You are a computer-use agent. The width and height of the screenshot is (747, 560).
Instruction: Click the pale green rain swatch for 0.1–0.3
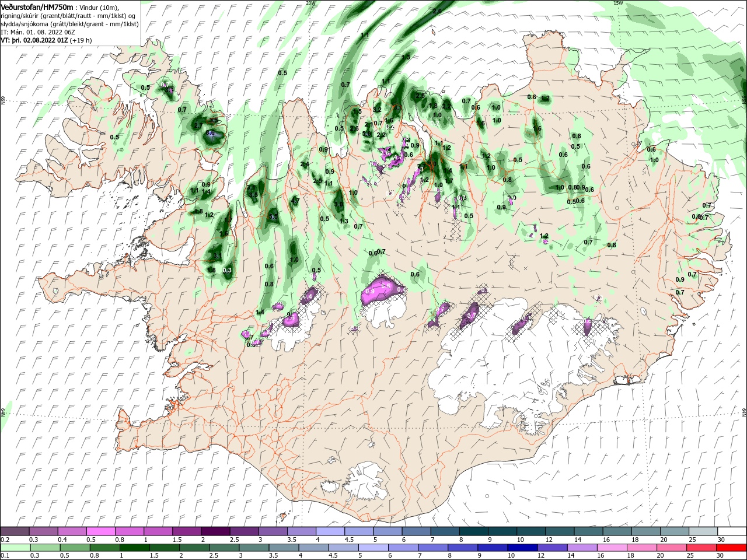pyautogui.click(x=15, y=548)
